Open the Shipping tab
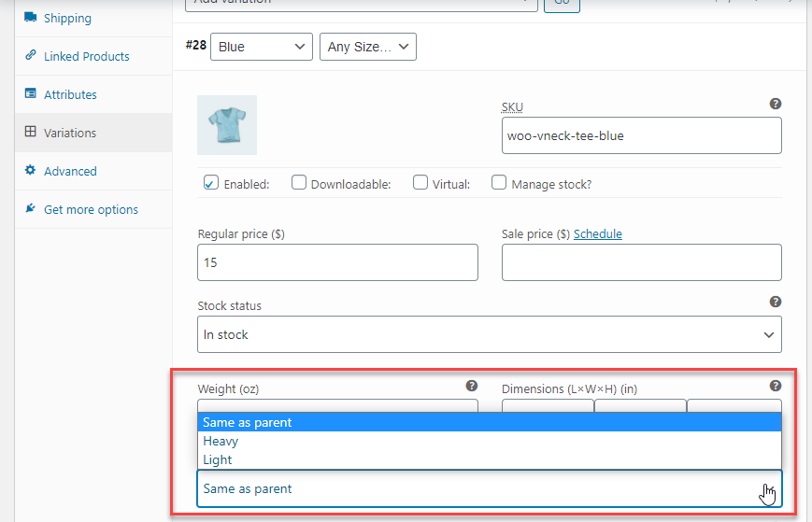This screenshot has width=812, height=522. (93, 18)
